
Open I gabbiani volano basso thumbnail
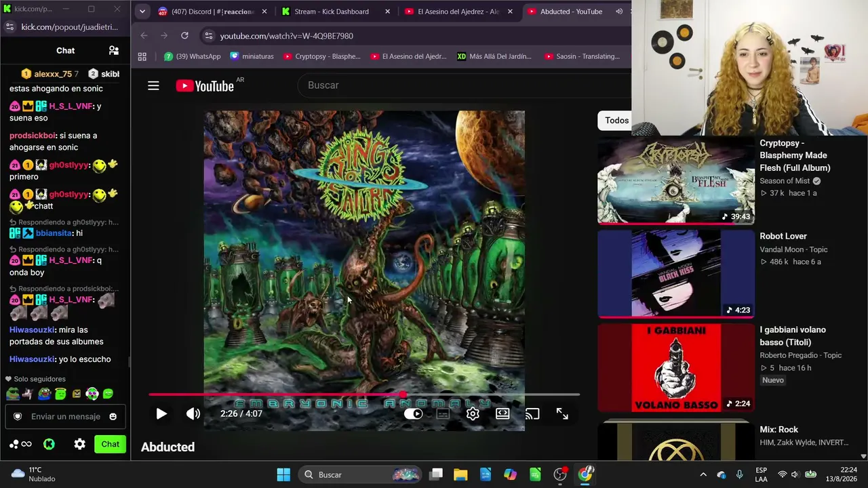[x=676, y=367]
